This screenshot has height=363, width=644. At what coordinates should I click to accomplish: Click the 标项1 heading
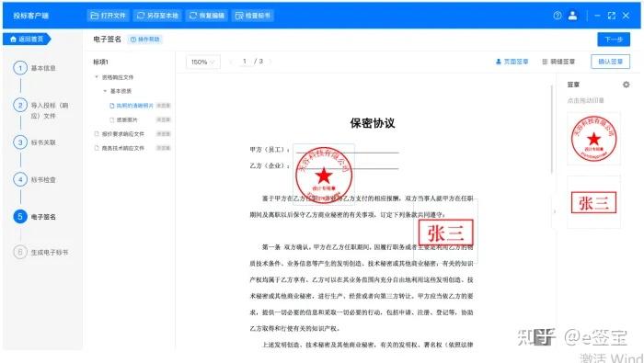tap(100, 62)
